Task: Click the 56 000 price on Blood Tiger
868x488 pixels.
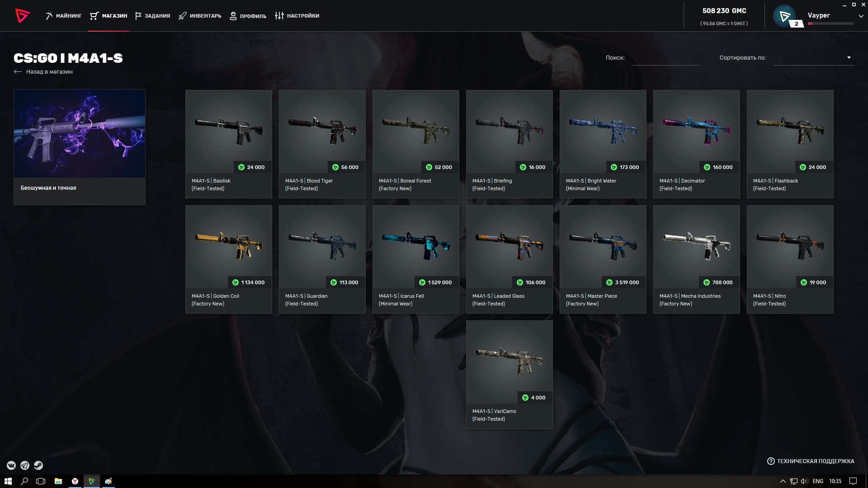Action: [345, 167]
